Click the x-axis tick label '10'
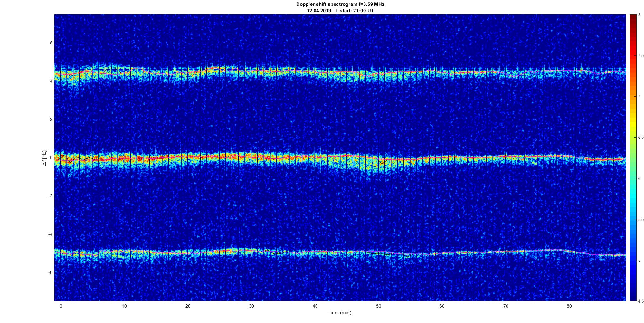 pos(124,306)
